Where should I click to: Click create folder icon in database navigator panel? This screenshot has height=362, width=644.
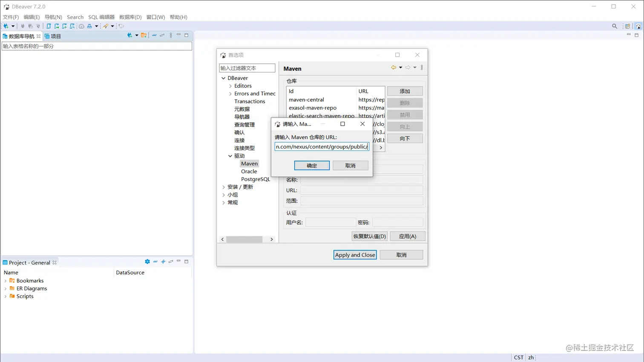(144, 35)
